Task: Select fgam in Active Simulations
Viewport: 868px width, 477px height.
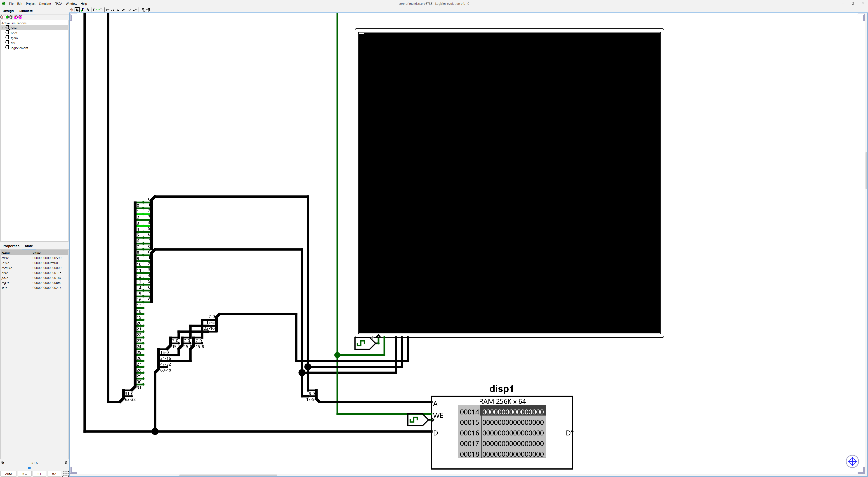Action: (x=14, y=38)
